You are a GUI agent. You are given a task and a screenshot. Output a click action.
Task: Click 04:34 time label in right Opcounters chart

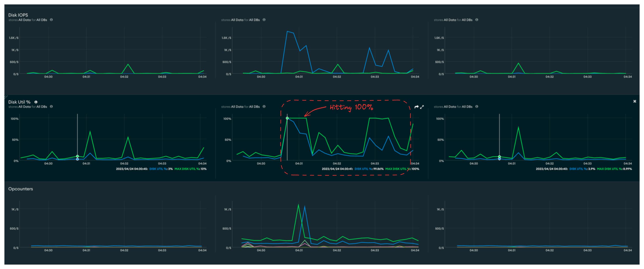coord(627,250)
